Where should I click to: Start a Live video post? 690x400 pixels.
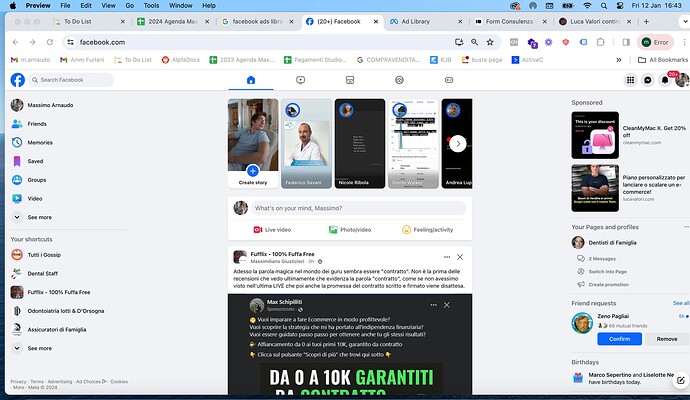[x=272, y=230]
